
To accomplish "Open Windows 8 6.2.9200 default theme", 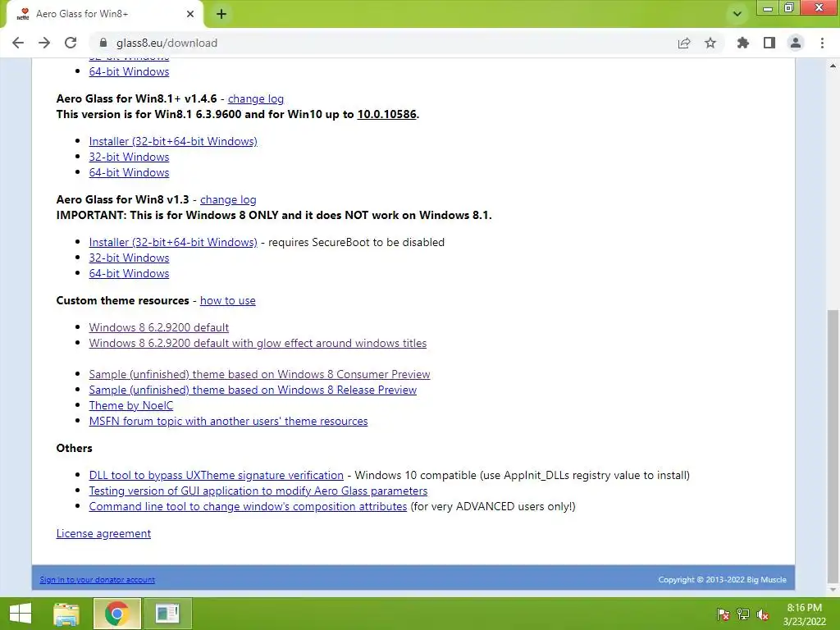I will tap(158, 327).
